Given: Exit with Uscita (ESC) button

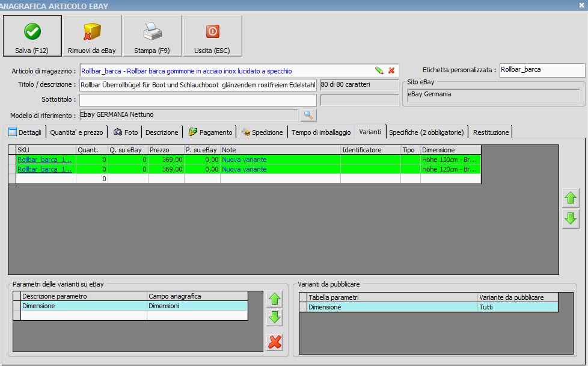Looking at the screenshot, I should (212, 36).
